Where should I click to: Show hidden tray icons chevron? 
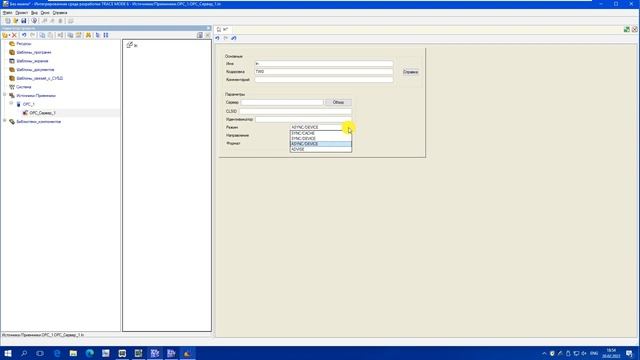[x=544, y=353]
